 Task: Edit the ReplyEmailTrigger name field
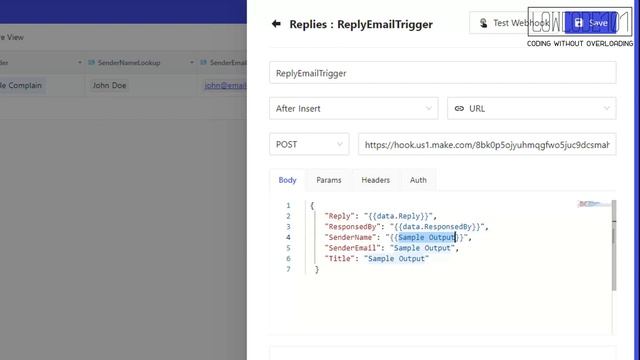[442, 73]
